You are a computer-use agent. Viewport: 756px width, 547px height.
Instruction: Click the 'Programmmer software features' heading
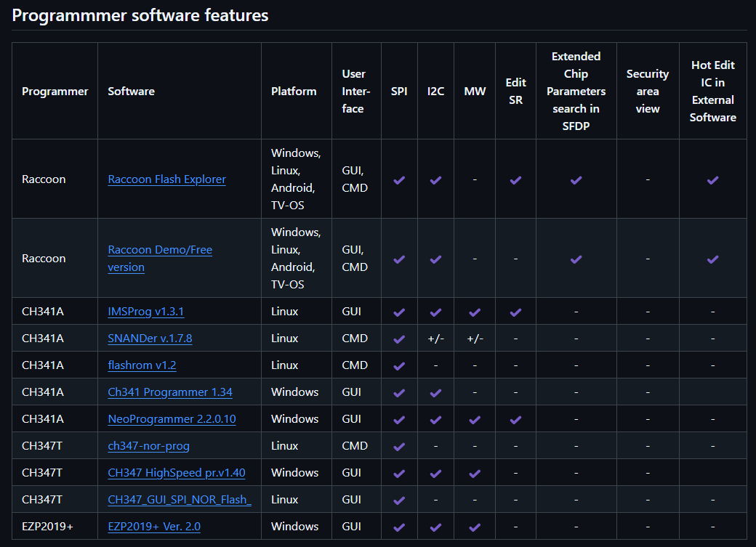pyautogui.click(x=140, y=15)
